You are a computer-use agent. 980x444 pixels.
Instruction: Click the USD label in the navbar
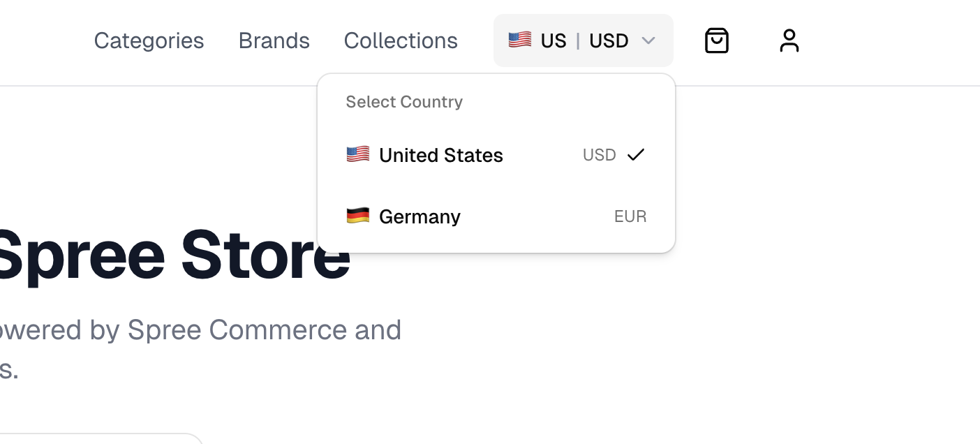pos(609,40)
